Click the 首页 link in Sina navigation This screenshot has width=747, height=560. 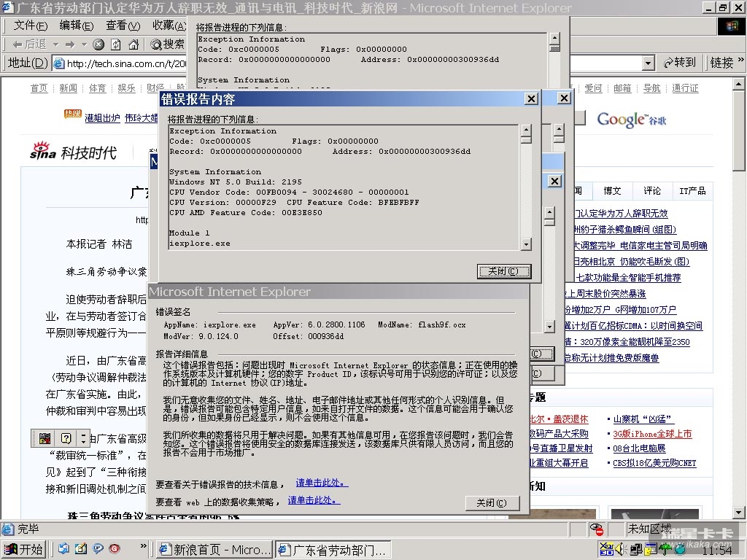point(39,88)
